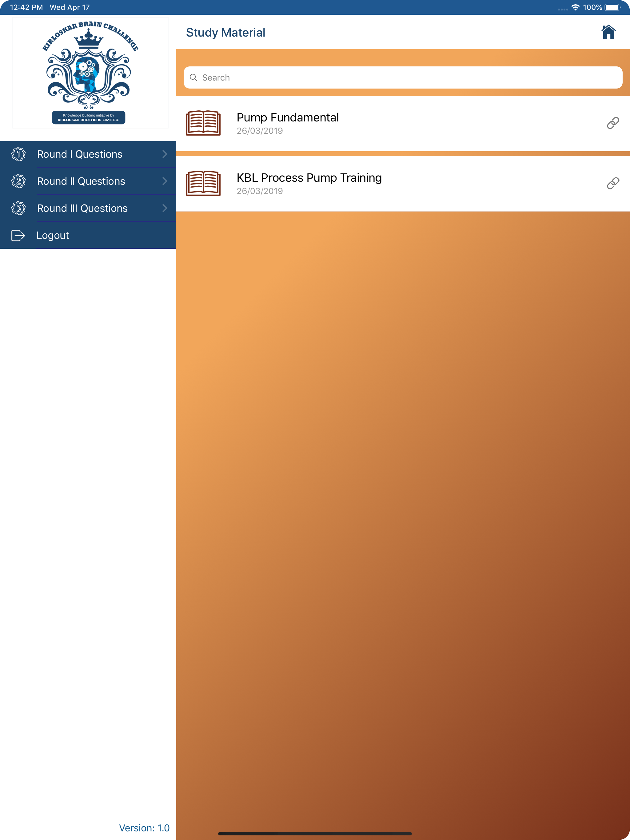Click the Study Material page title

(225, 33)
